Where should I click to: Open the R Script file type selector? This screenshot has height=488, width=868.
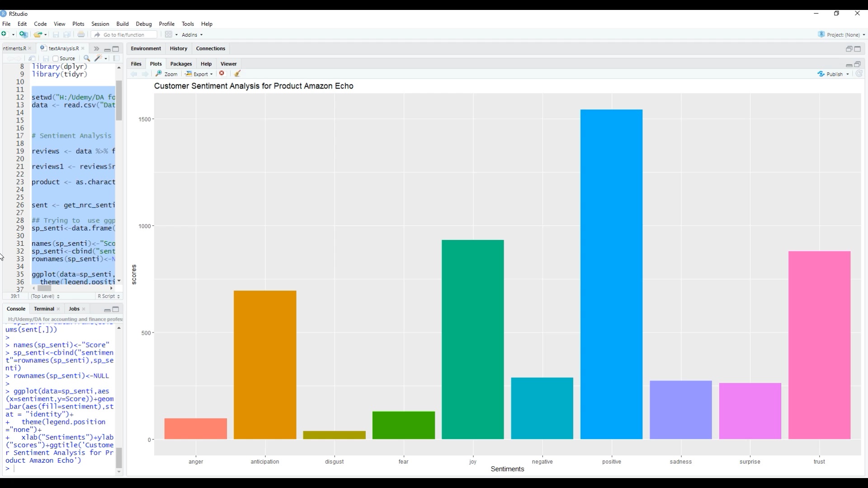[x=109, y=296]
